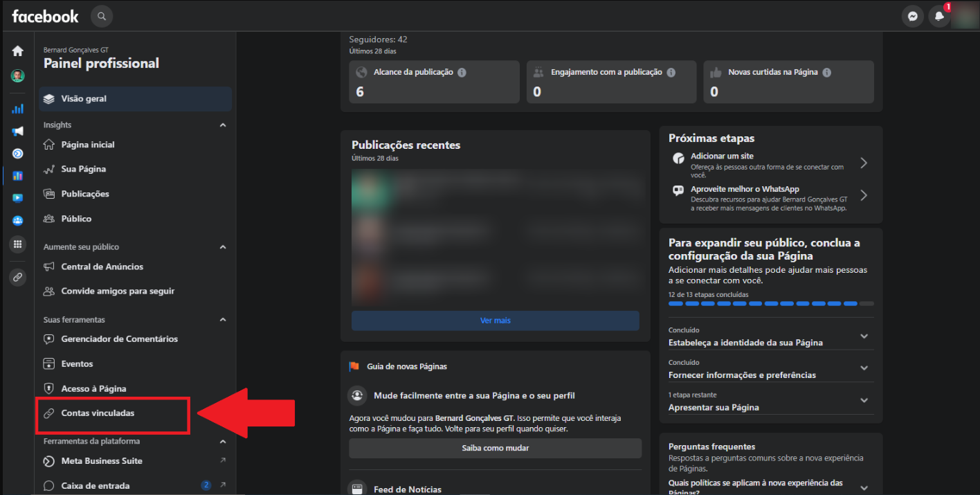This screenshot has width=980, height=495.
Task: Open the groups people icon in the left rail
Action: [18, 221]
